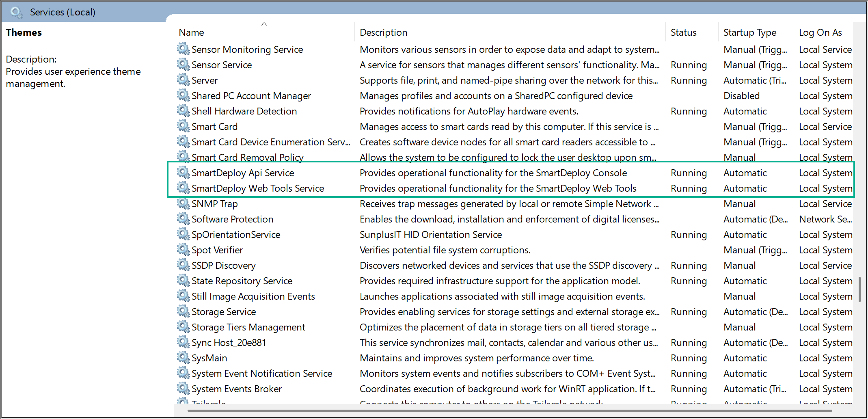The width and height of the screenshot is (868, 419).
Task: Sort by the Description column header
Action: (x=510, y=32)
